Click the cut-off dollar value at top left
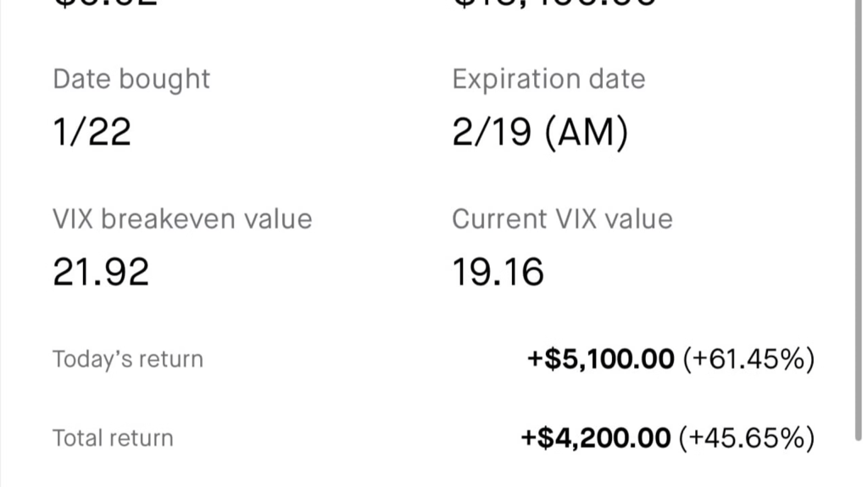Image resolution: width=868 pixels, height=487 pixels. [x=105, y=3]
